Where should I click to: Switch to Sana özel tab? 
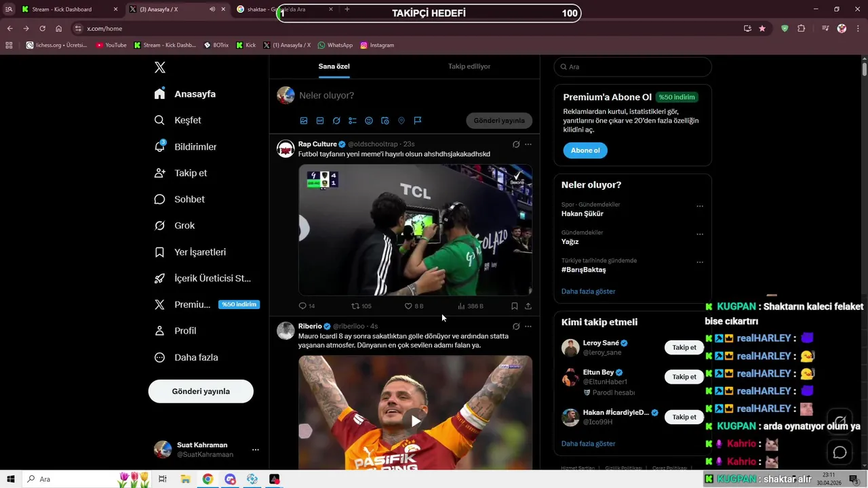pyautogui.click(x=334, y=66)
